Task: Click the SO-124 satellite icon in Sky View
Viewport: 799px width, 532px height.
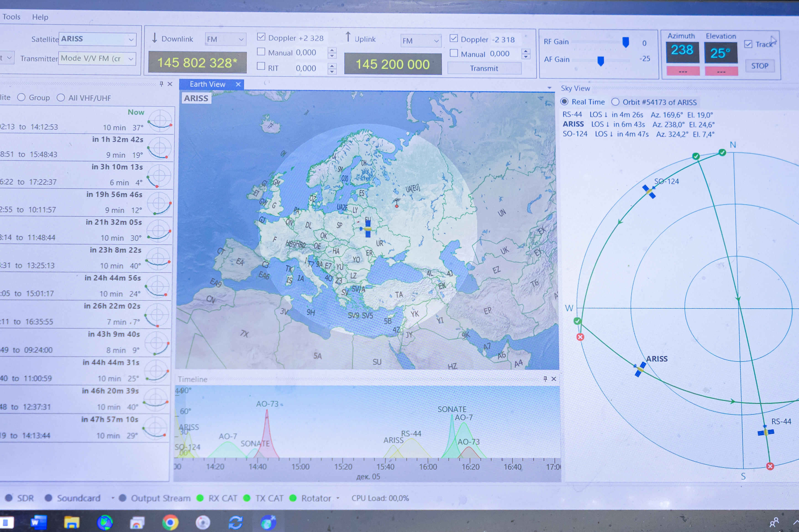Action: [x=649, y=192]
